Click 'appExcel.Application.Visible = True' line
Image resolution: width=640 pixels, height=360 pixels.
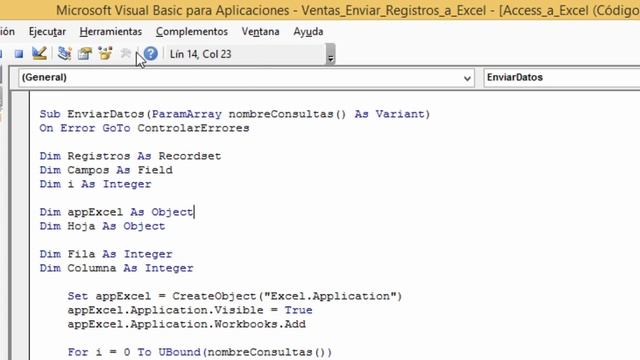point(190,310)
